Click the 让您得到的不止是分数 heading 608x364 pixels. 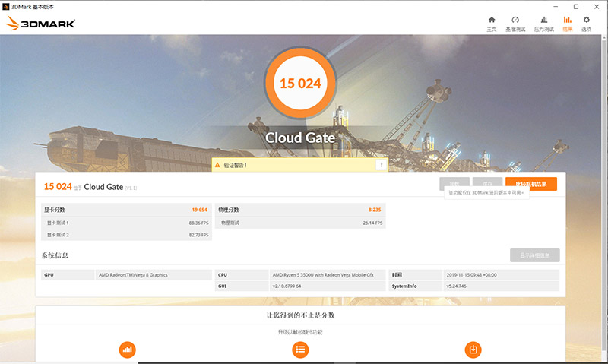300,315
